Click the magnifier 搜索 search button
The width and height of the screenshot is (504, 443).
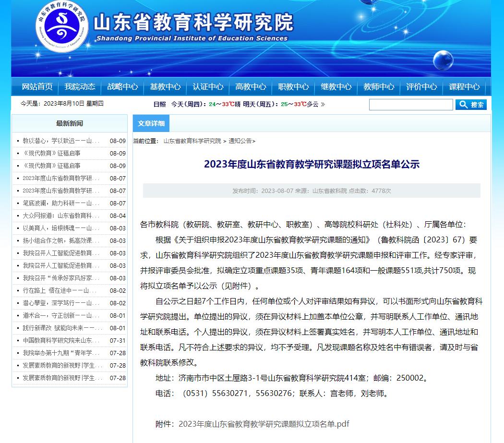(x=471, y=105)
